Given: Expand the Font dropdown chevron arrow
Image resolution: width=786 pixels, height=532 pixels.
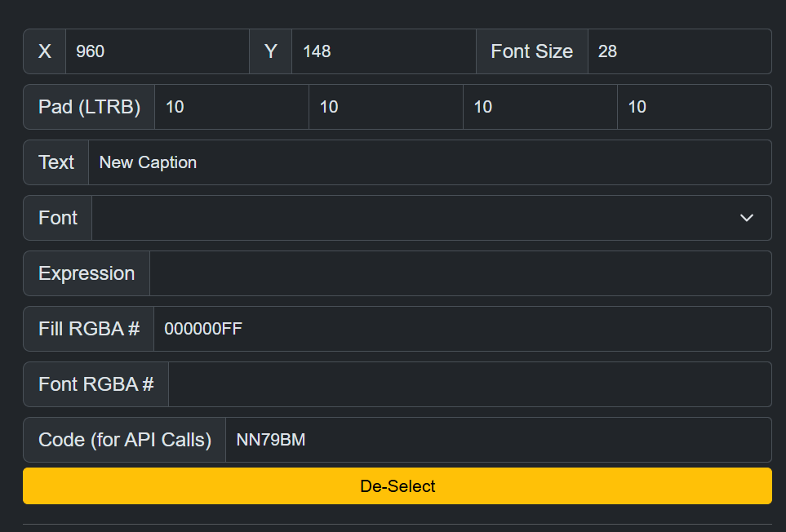Looking at the screenshot, I should coord(746,218).
